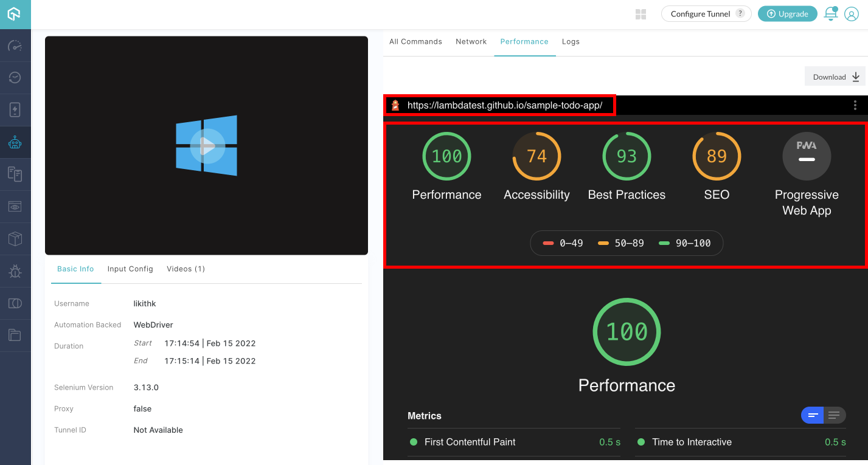The height and width of the screenshot is (465, 868).
Task: Switch metrics to the compact view toggle
Action: click(813, 415)
